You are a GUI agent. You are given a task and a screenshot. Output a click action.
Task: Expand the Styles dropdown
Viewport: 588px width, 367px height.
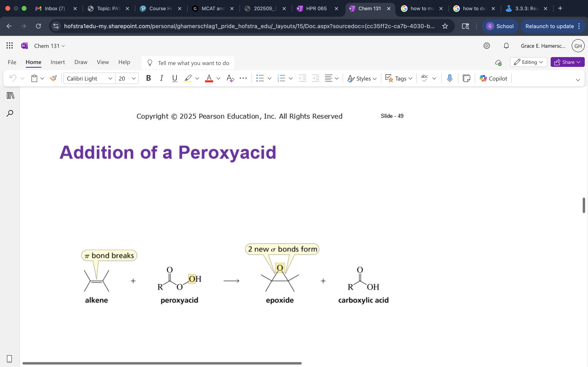coord(362,78)
